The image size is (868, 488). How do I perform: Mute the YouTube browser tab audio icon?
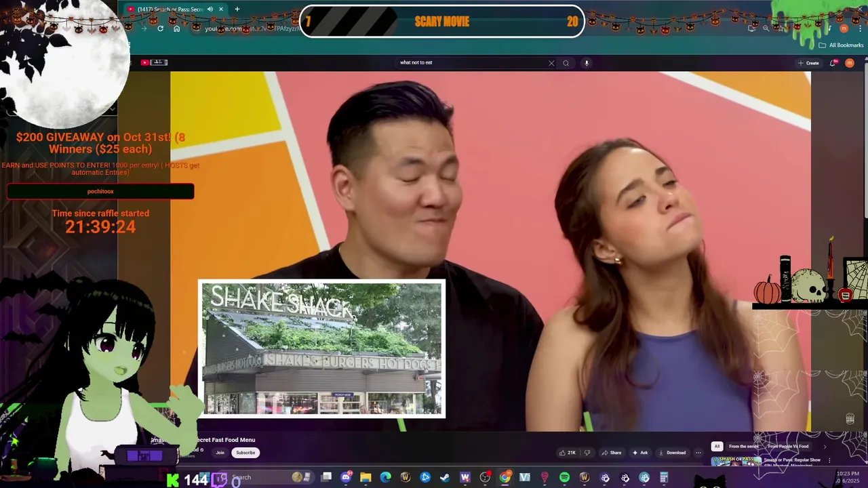coord(210,9)
